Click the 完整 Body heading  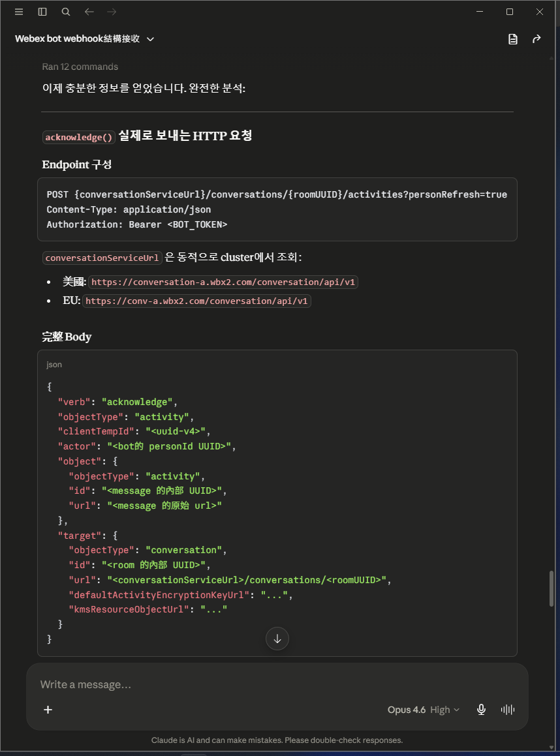(67, 337)
